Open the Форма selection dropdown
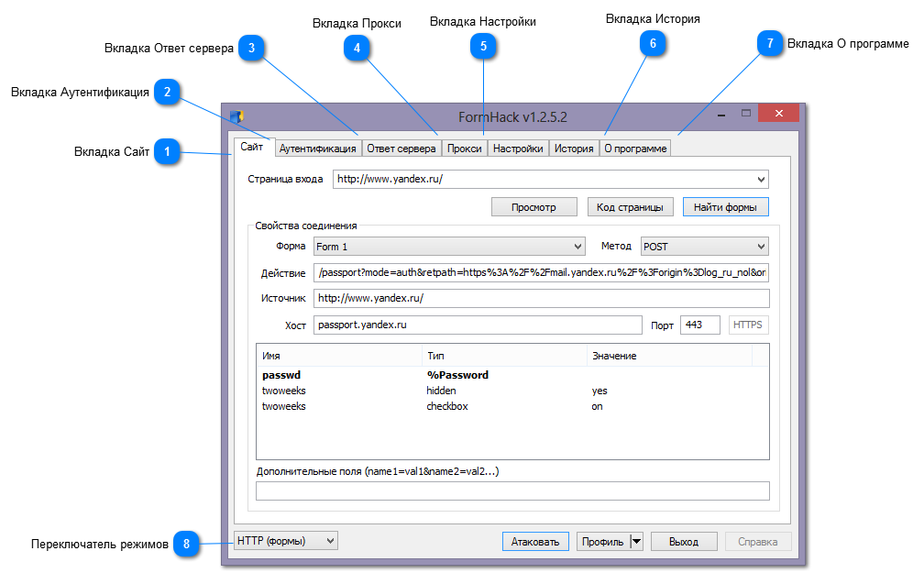The width and height of the screenshot is (924, 573). pyautogui.click(x=577, y=247)
